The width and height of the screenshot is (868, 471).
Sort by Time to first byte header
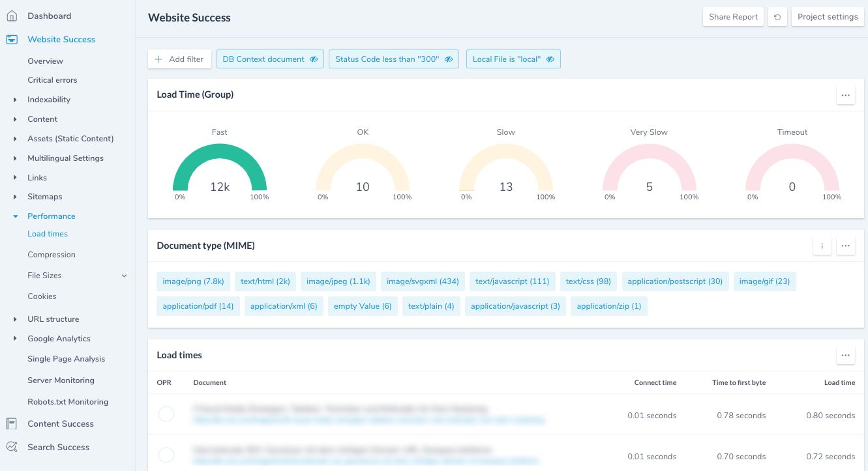[x=739, y=382]
